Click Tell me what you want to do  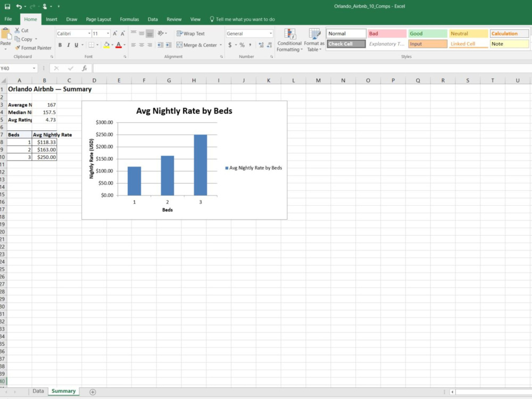point(242,19)
